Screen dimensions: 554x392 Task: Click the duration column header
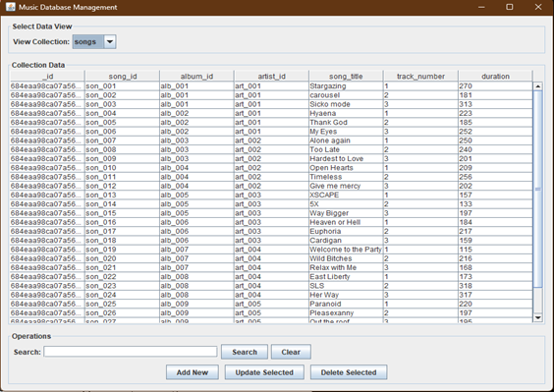click(495, 77)
